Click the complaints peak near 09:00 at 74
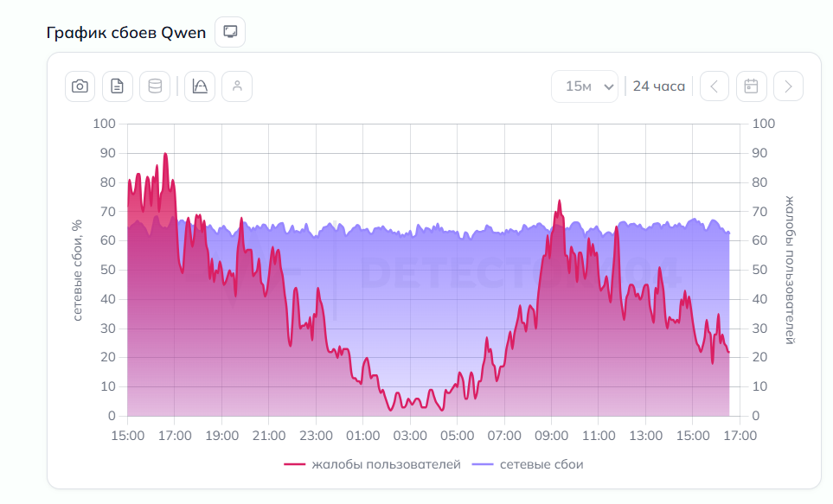833x504 pixels. point(559,201)
